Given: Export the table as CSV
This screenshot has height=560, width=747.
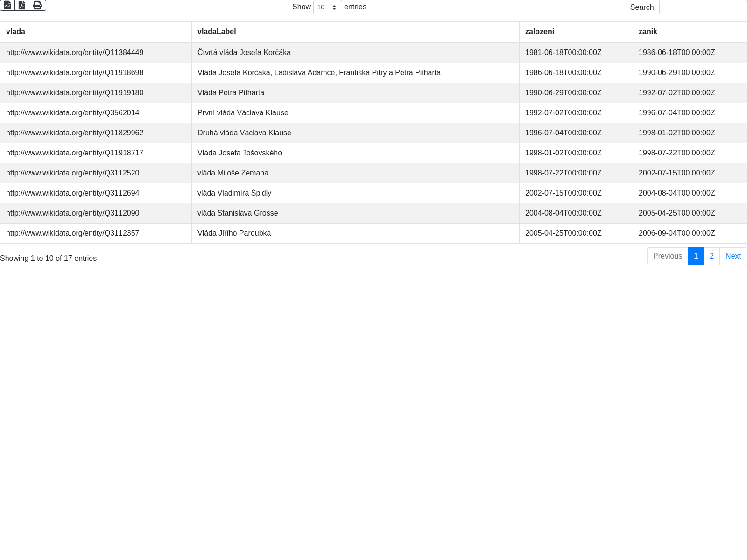Looking at the screenshot, I should point(7,5).
